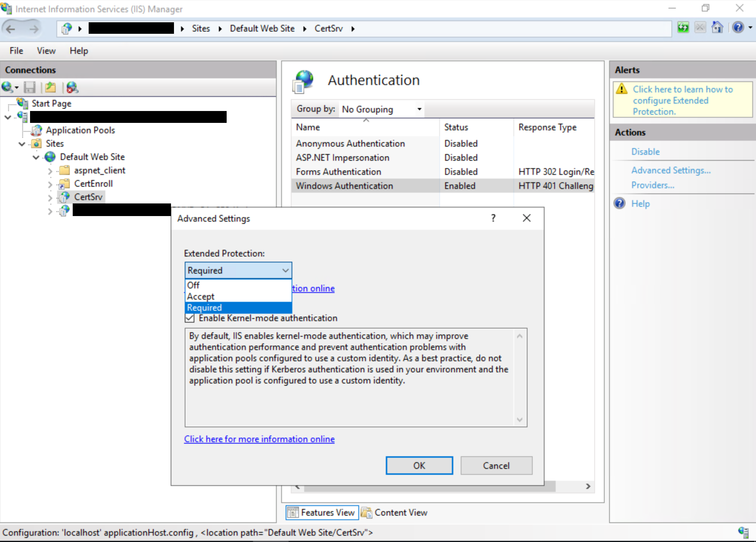This screenshot has width=756, height=542.
Task: Click the Back navigation arrow
Action: point(11,29)
